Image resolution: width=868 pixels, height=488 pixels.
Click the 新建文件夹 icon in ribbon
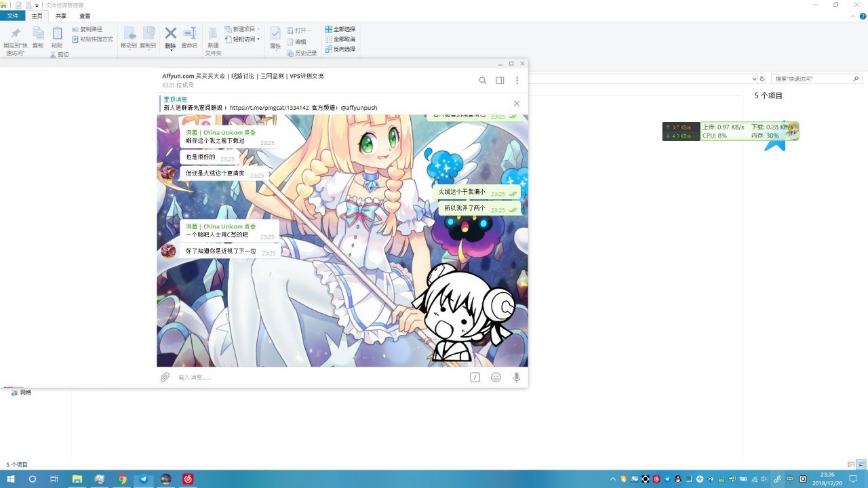coord(213,33)
